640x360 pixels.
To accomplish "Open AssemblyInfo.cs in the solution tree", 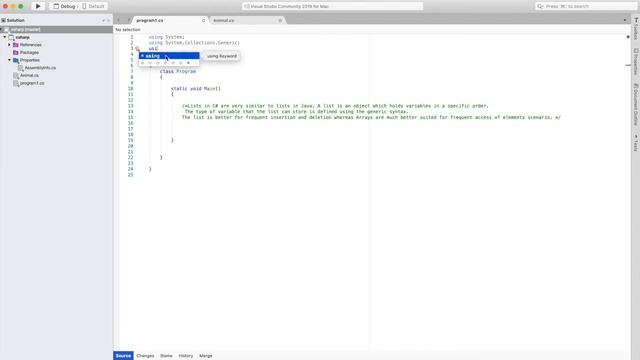I will (40, 68).
